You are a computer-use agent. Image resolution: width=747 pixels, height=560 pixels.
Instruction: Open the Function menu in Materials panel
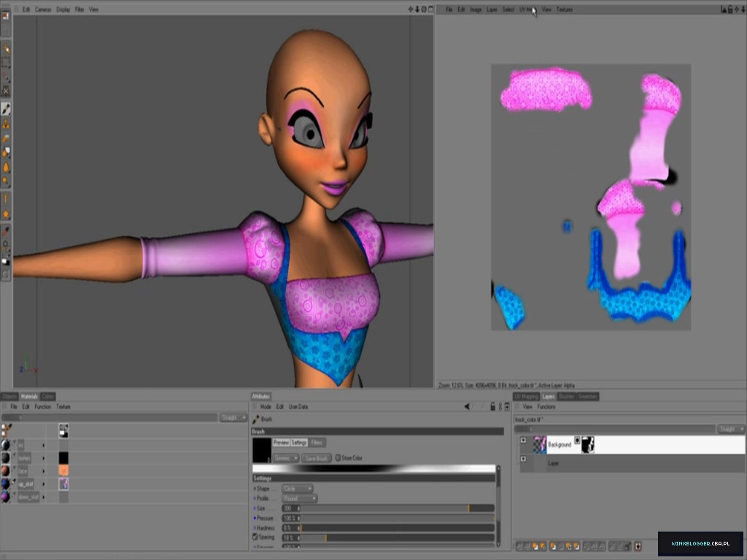pyautogui.click(x=42, y=407)
